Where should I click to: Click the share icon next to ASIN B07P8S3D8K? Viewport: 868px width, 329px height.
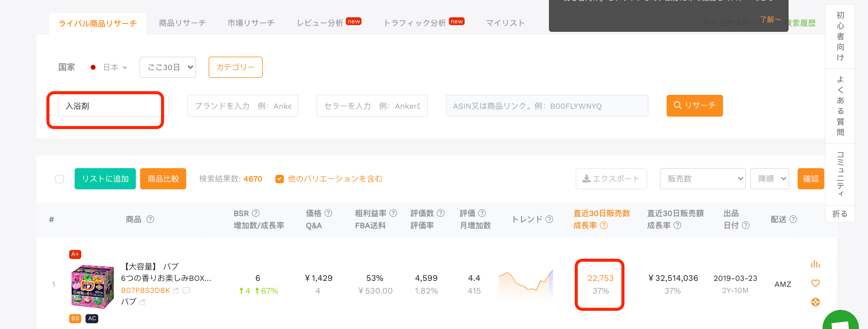[176, 290]
